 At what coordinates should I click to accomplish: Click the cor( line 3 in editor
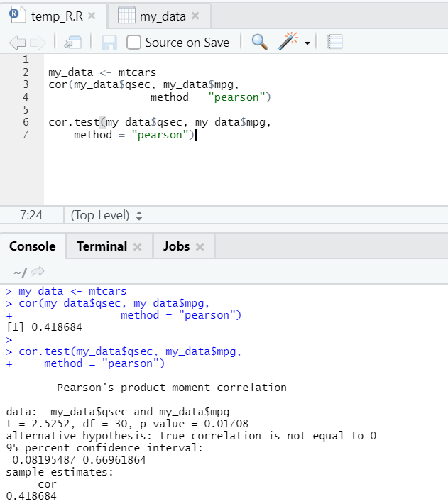point(144,85)
